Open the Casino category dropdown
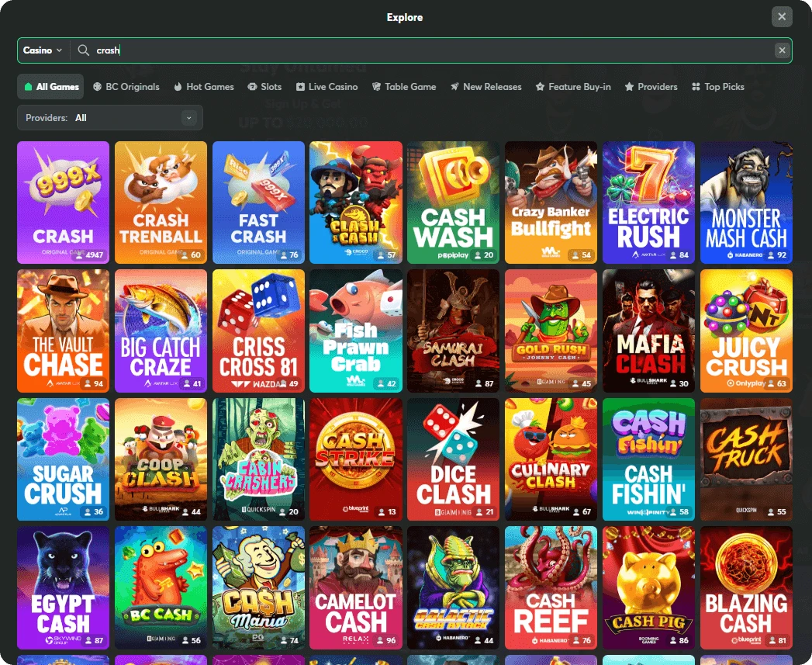Viewport: 812px width, 665px height. tap(43, 50)
